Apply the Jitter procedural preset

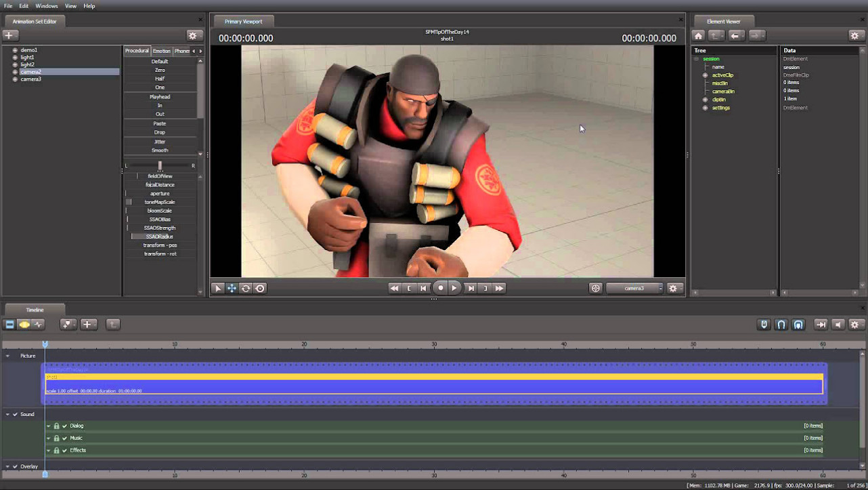[x=160, y=142]
